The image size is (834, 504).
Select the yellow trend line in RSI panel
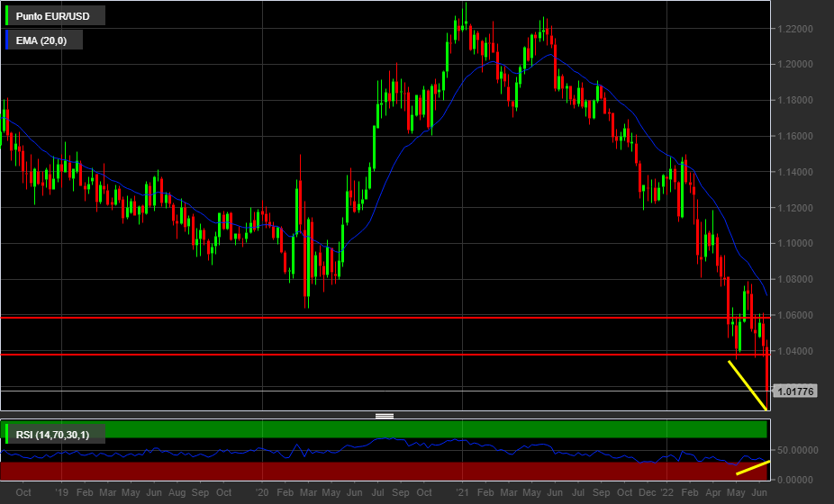click(x=752, y=467)
